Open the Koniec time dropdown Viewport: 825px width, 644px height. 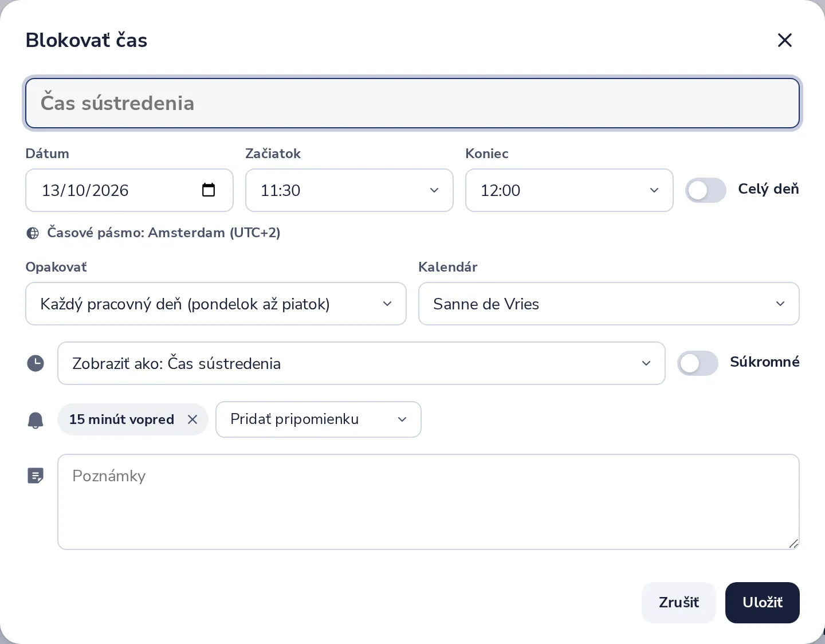(x=569, y=190)
